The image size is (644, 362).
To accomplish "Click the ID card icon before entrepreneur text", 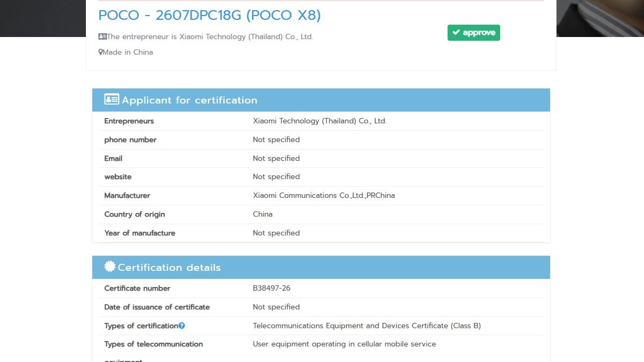I will 103,36.
